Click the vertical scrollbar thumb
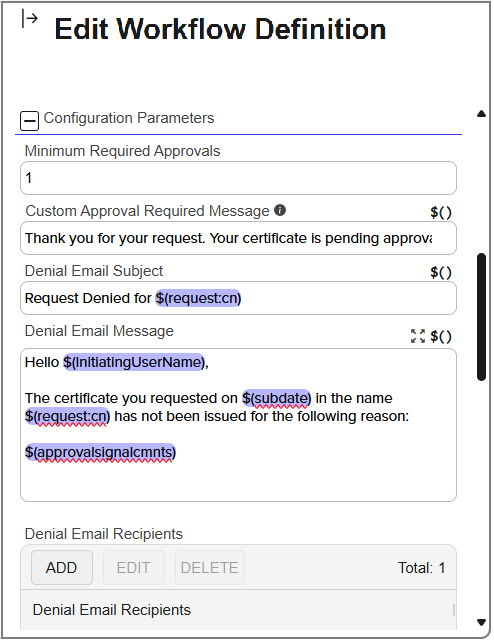 pos(481,317)
